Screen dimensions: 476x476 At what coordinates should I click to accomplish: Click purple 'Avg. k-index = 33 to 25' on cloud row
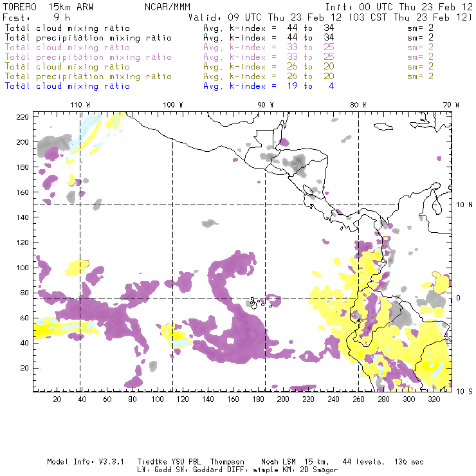click(x=269, y=48)
